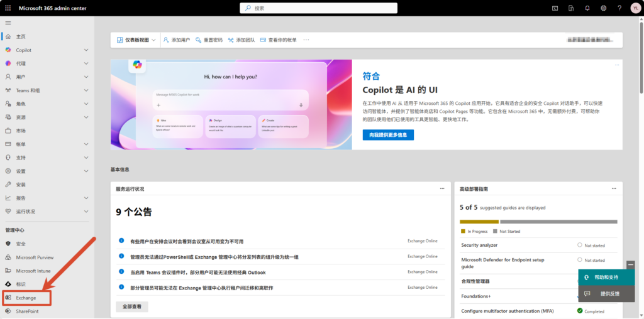Go to 主页 in the sidebar
The width and height of the screenshot is (644, 319).
click(21, 36)
